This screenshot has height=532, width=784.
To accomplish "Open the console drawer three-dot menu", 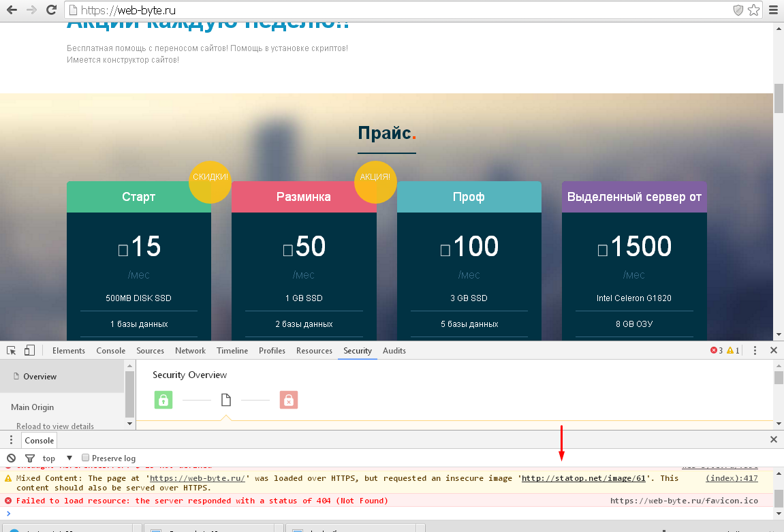I will (x=11, y=440).
